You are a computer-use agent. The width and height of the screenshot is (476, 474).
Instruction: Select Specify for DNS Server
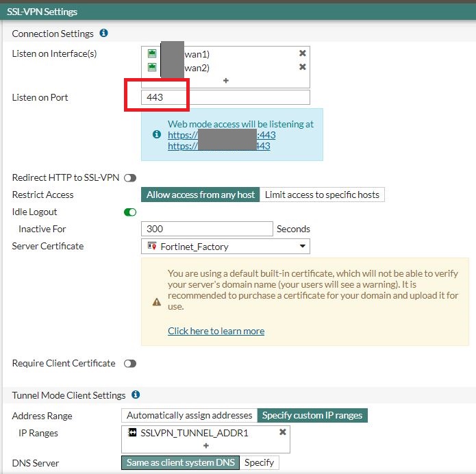click(260, 462)
